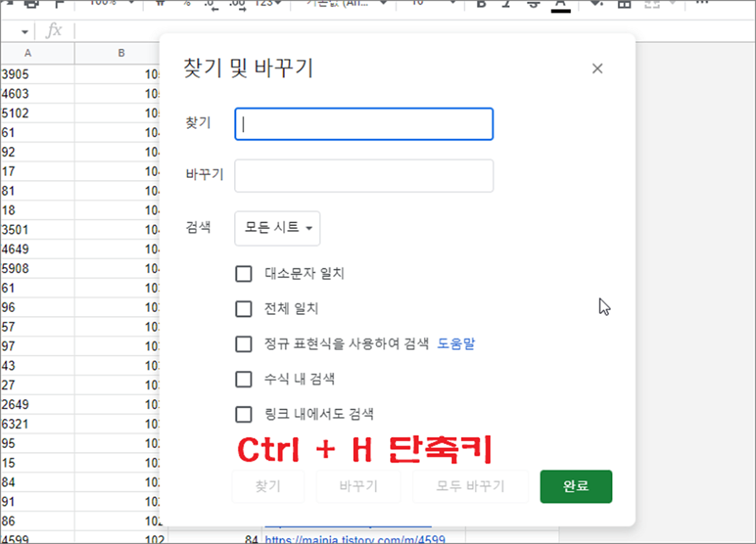Viewport: 756px width, 544px height.
Task: Select cell containing 97
Action: pos(37,346)
